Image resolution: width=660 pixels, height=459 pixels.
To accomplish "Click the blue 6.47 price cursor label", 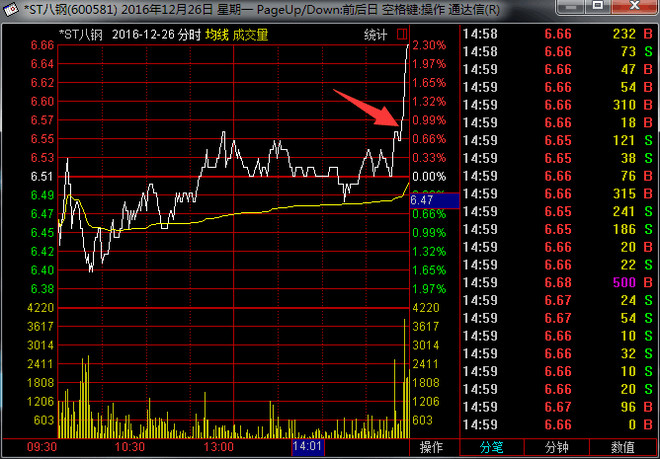I will 434,200.
